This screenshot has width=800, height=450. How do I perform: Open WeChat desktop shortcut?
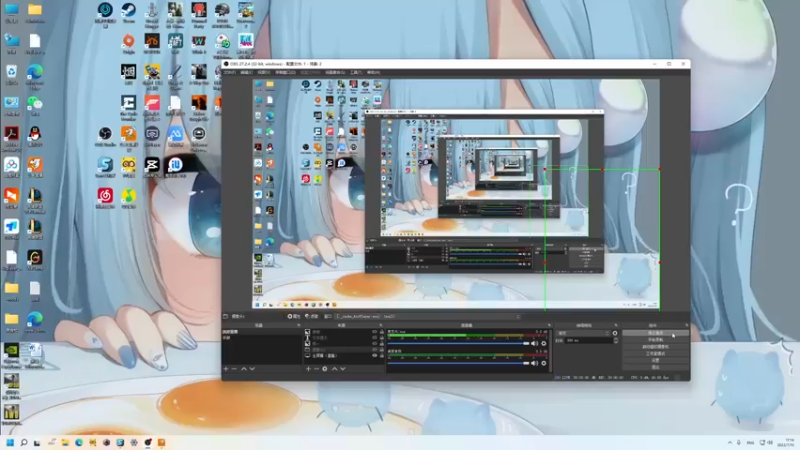pos(35,106)
